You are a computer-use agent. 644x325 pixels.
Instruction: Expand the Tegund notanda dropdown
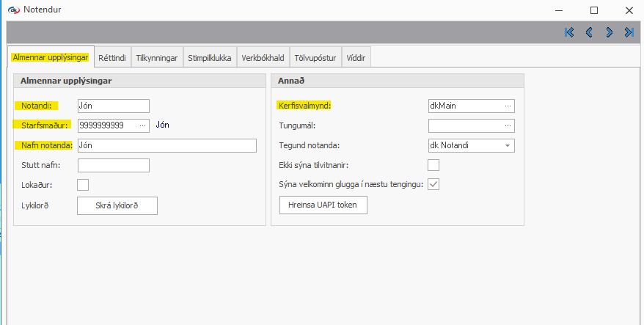507,145
